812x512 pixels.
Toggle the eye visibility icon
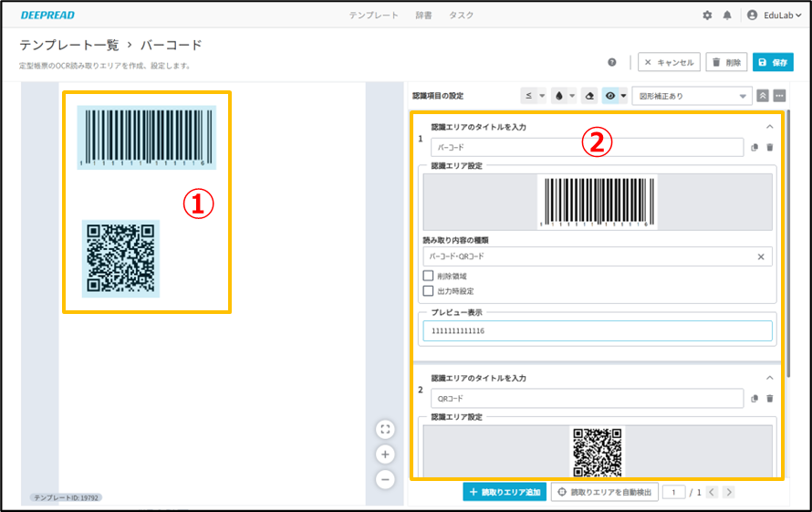tap(610, 96)
